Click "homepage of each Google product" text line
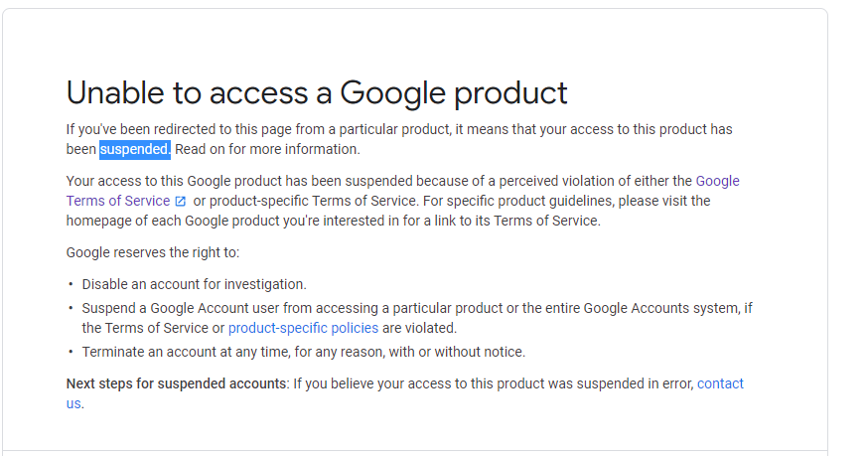Image resolution: width=868 pixels, height=456 pixels. click(x=334, y=221)
